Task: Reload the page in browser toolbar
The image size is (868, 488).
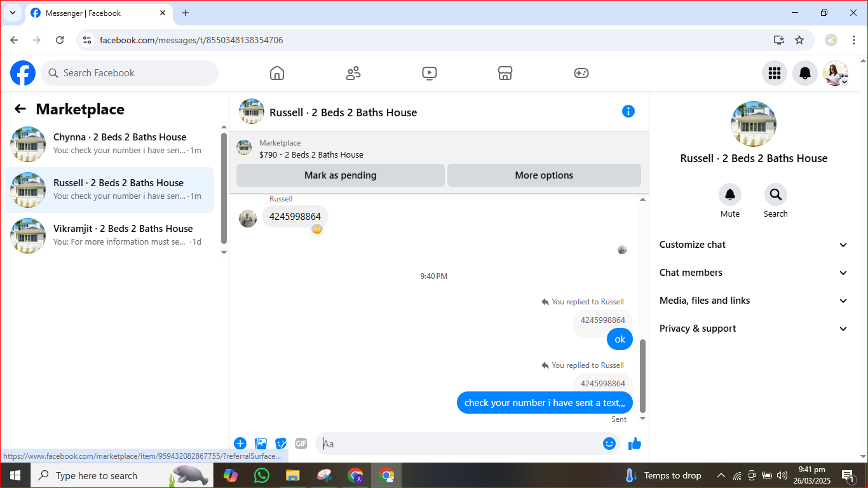Action: click(60, 40)
